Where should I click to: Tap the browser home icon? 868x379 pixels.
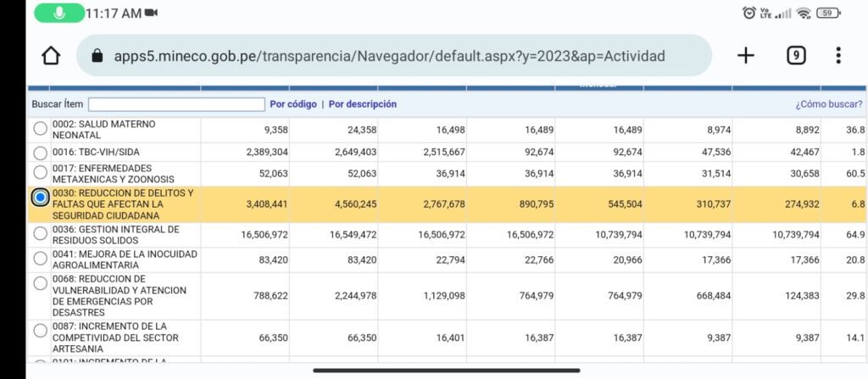click(x=51, y=55)
